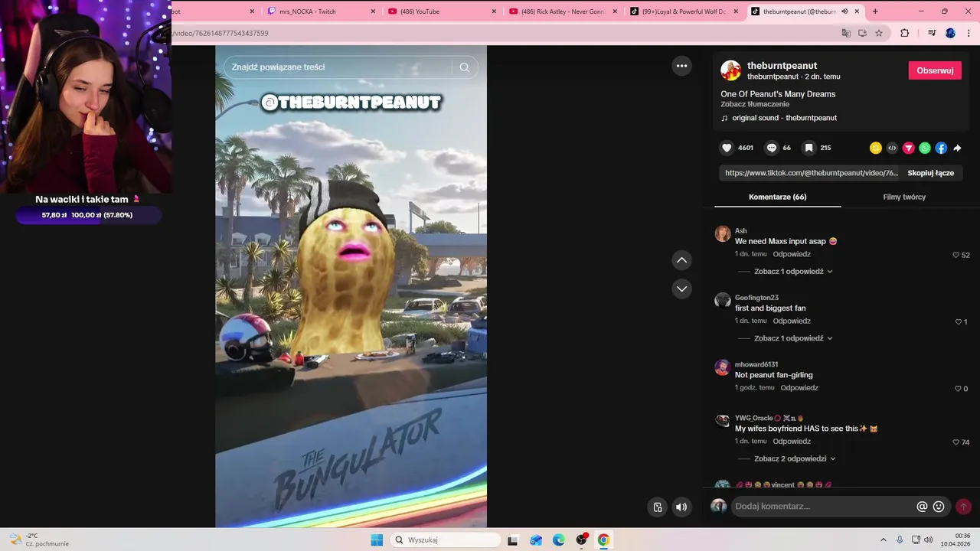
Task: Expand 2 replies under YWG_Oracle's comment
Action: click(x=794, y=459)
